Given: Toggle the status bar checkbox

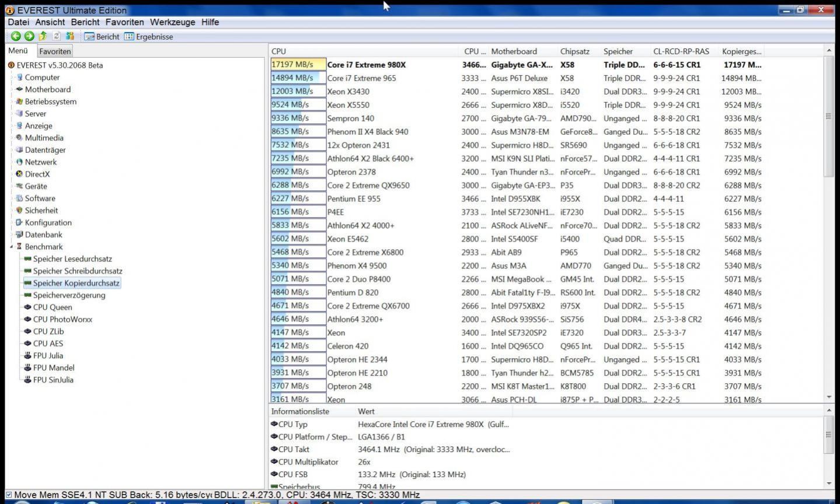Looking at the screenshot, I should (8, 495).
